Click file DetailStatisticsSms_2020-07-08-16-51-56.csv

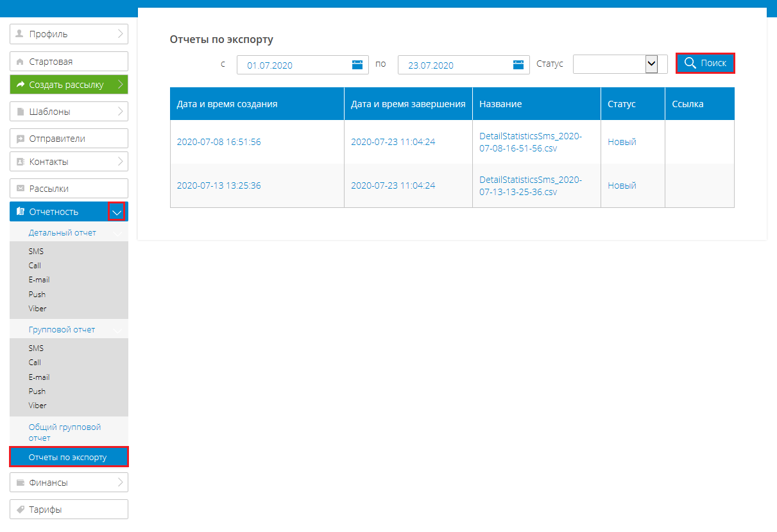pyautogui.click(x=531, y=142)
